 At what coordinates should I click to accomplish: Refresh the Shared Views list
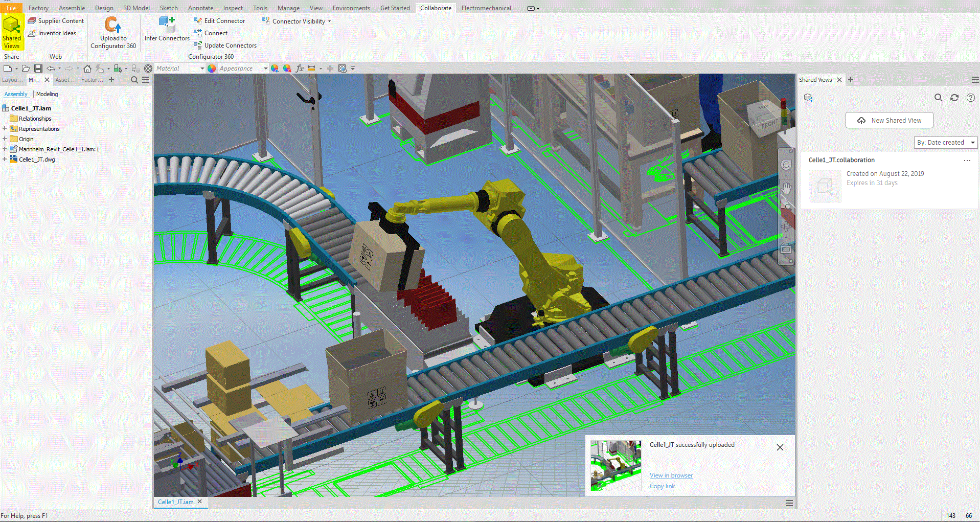[x=954, y=97]
